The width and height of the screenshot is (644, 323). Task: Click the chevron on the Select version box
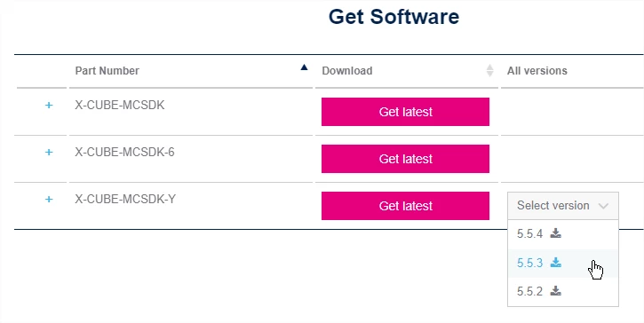tap(603, 206)
